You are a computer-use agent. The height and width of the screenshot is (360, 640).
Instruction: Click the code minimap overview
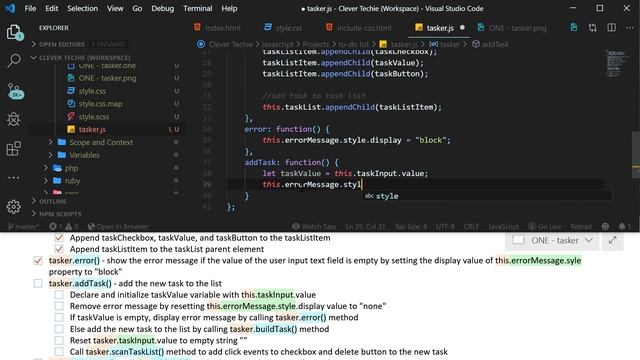(x=616, y=64)
